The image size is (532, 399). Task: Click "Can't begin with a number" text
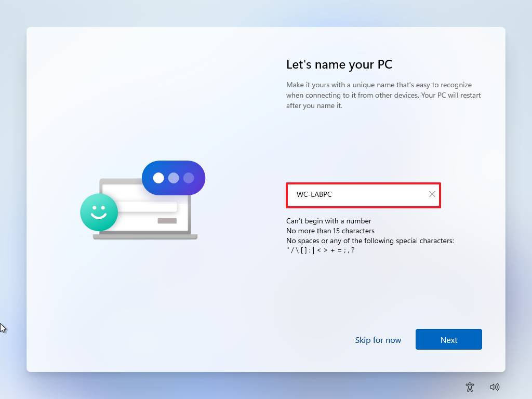[328, 221]
